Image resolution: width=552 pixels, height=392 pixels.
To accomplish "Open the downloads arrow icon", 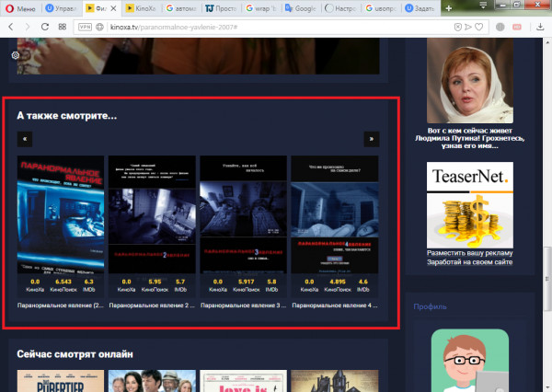I will point(540,27).
